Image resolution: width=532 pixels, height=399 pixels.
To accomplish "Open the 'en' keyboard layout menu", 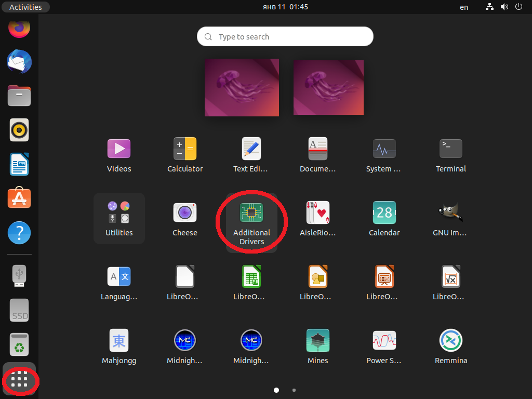I will click(x=464, y=7).
